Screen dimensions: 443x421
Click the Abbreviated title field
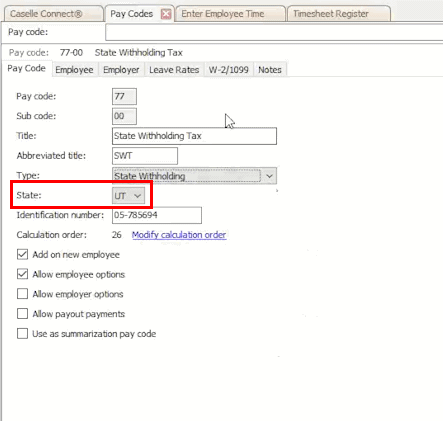point(145,156)
